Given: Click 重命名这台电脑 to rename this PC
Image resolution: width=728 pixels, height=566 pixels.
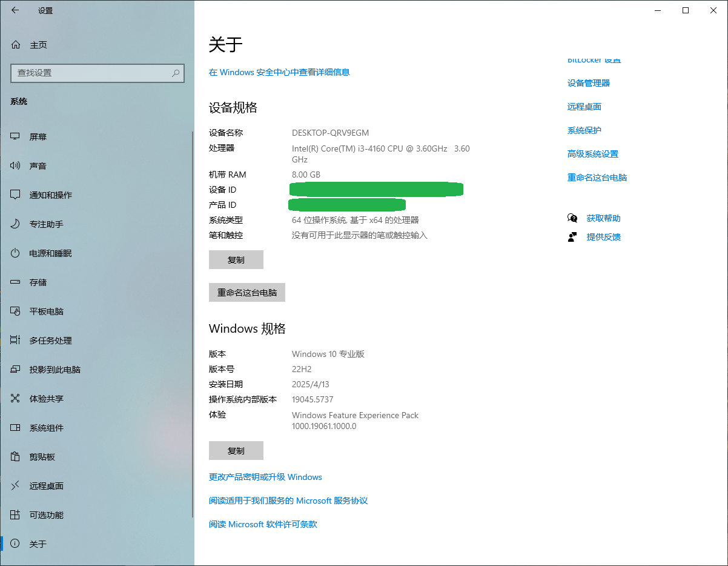Looking at the screenshot, I should pyautogui.click(x=247, y=292).
